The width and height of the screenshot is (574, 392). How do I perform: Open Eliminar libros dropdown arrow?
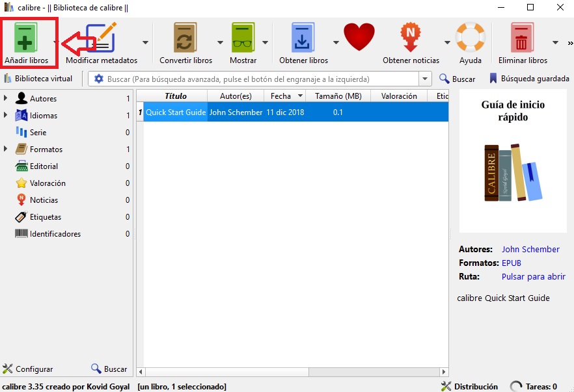(555, 42)
